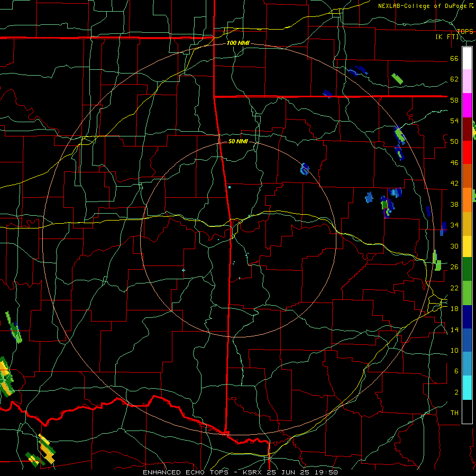Screen dimensions: 476x476
Task: Select the magenta legend swatch
Action: point(467,105)
